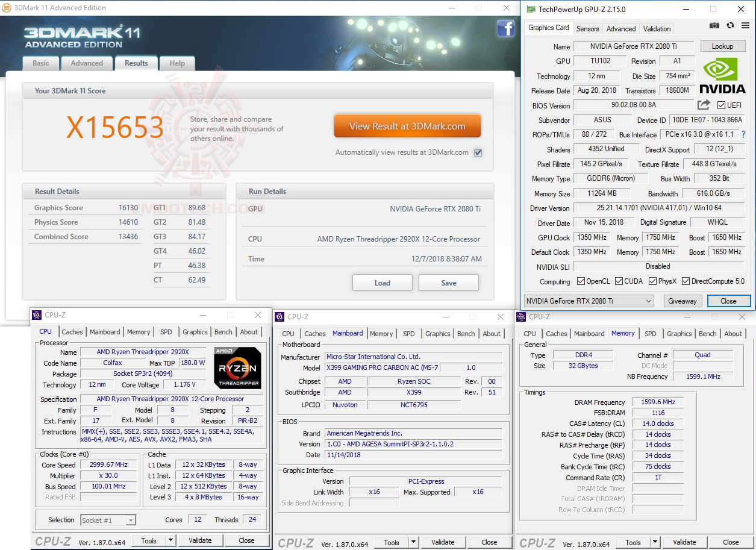The height and width of the screenshot is (550, 756).
Task: Click Physics Score value 14610
Action: click(x=128, y=222)
